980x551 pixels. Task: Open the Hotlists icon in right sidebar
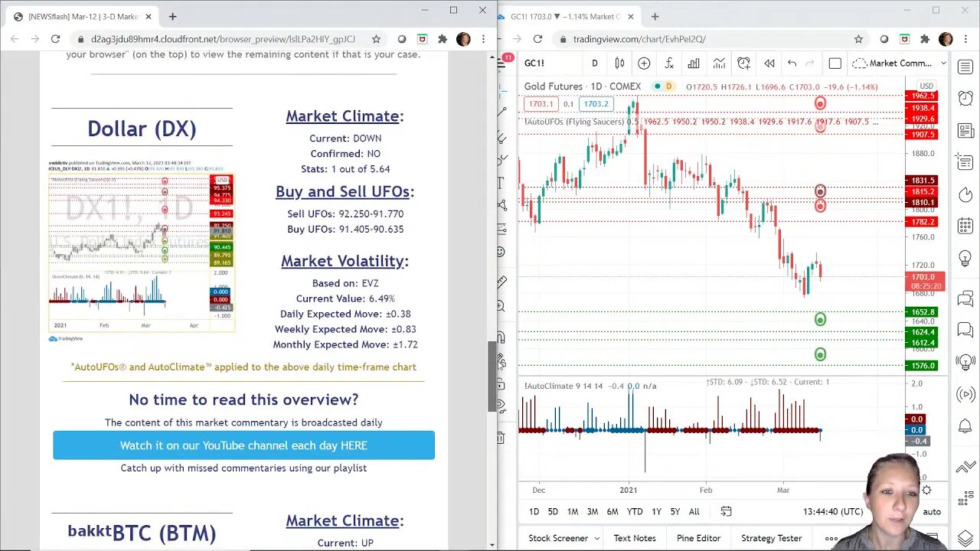click(965, 195)
